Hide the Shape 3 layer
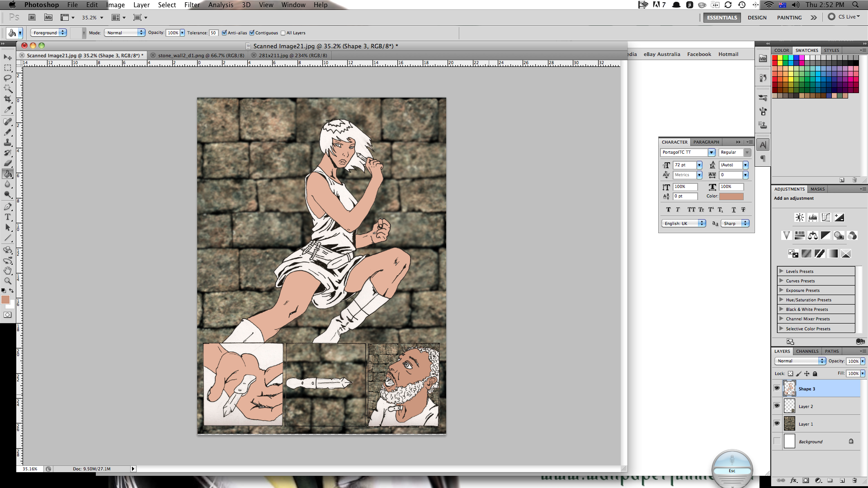This screenshot has width=868, height=488. (777, 388)
